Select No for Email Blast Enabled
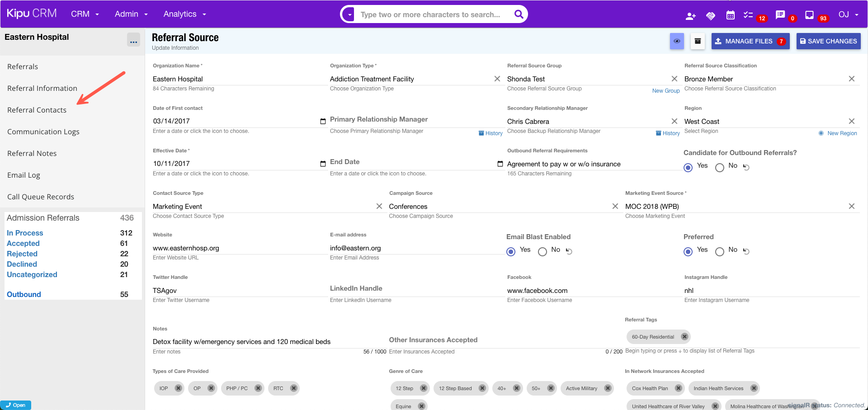 (542, 252)
